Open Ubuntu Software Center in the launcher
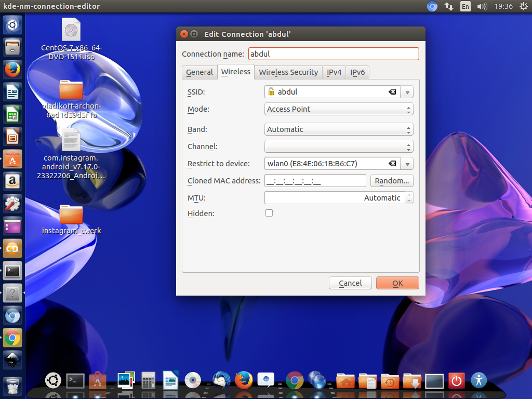This screenshot has width=532, height=399. coord(12,159)
